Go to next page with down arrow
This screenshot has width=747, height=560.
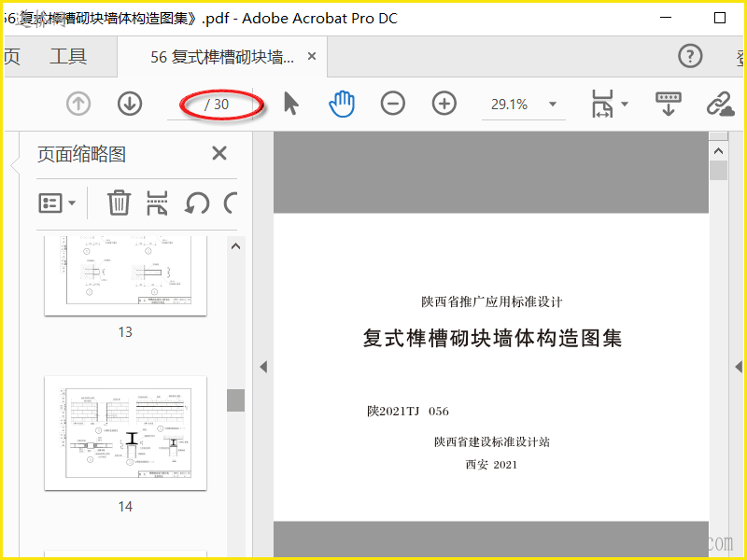point(130,104)
